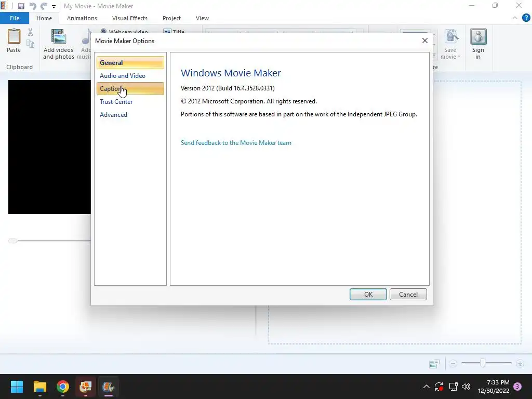Open the Project ribbon tab

tap(171, 18)
